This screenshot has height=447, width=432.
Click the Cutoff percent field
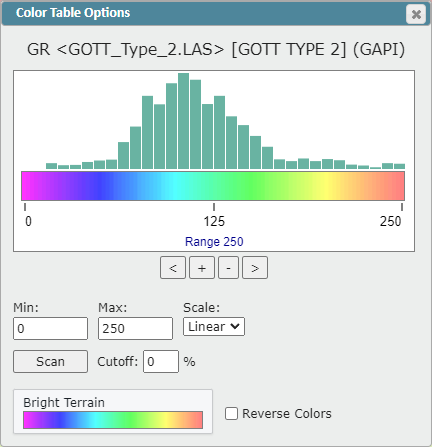coord(161,361)
